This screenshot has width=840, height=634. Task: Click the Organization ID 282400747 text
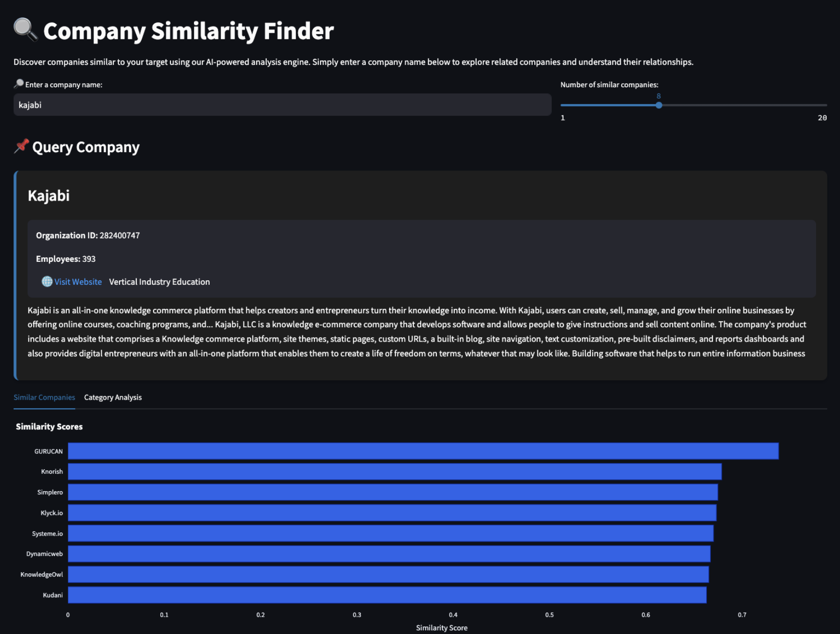click(88, 235)
